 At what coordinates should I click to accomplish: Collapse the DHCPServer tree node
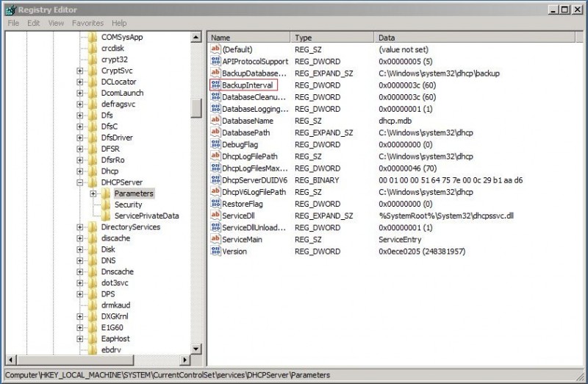click(x=79, y=182)
